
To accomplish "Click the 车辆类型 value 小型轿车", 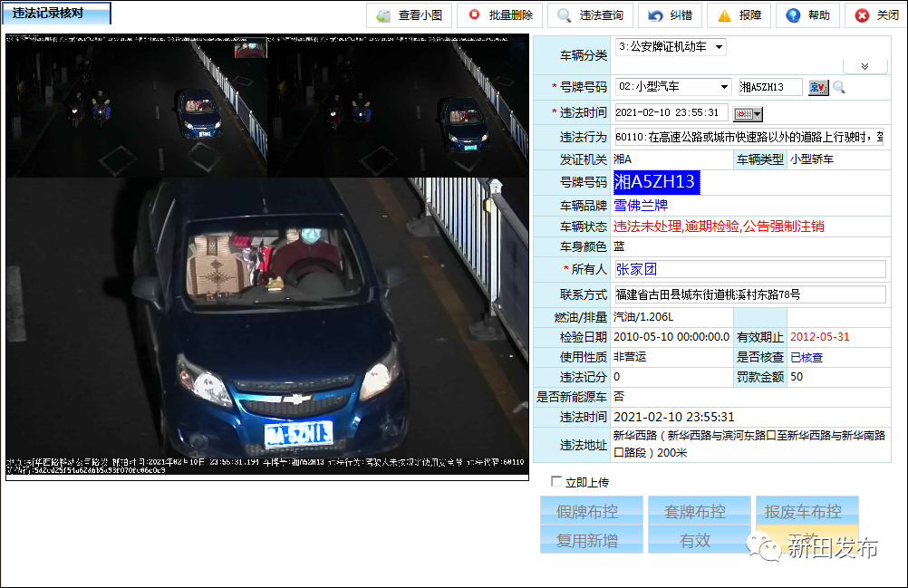I will (x=811, y=159).
